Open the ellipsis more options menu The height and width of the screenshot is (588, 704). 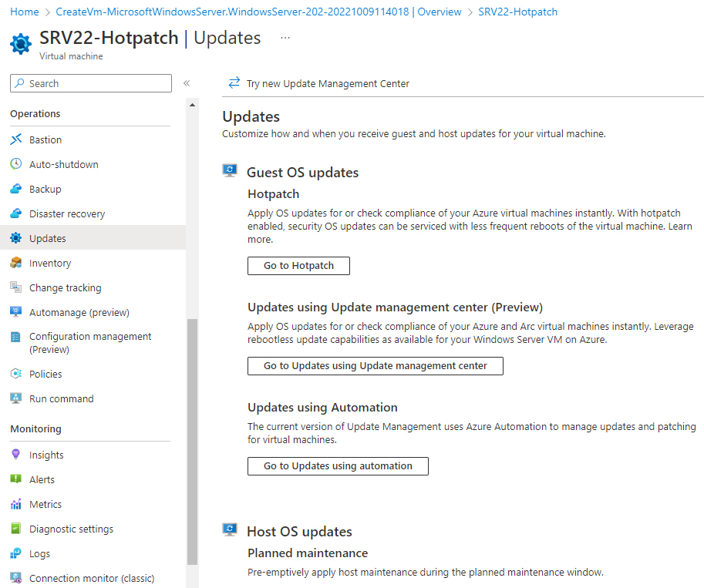(x=285, y=38)
